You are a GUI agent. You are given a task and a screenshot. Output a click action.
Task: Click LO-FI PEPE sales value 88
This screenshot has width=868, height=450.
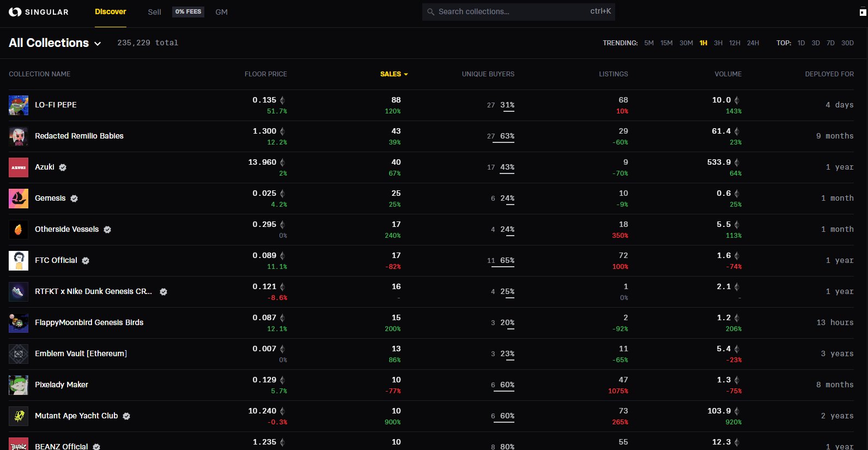(x=396, y=100)
